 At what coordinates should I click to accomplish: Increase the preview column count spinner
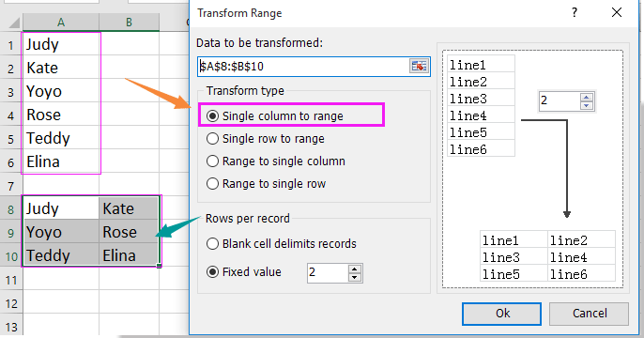point(587,98)
